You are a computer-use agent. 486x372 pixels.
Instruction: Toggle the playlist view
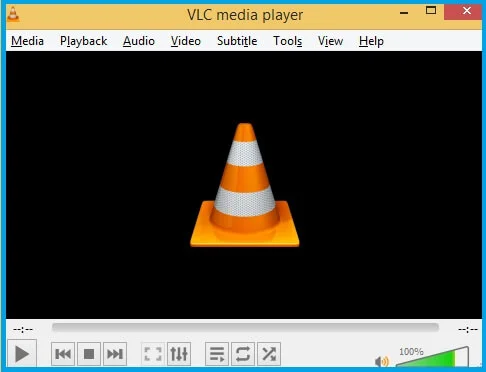pos(217,354)
